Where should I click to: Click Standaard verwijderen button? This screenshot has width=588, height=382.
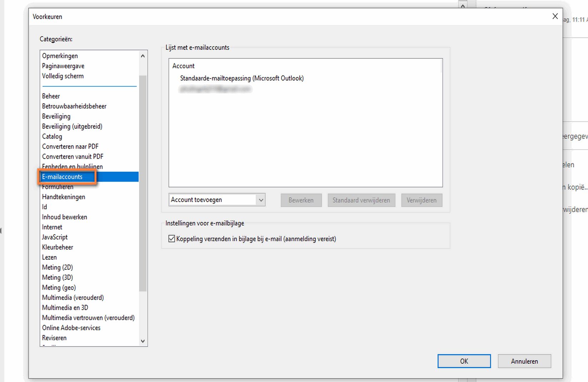[x=361, y=200]
